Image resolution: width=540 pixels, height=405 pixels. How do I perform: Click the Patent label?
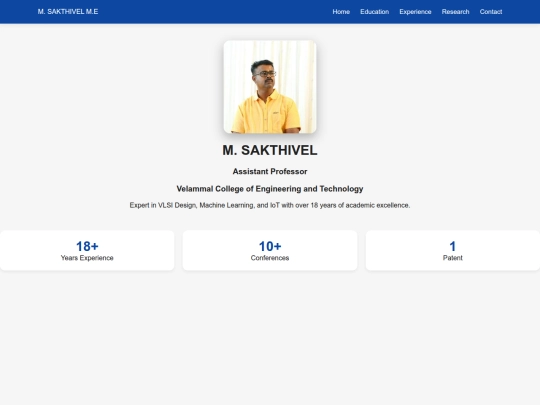453,258
